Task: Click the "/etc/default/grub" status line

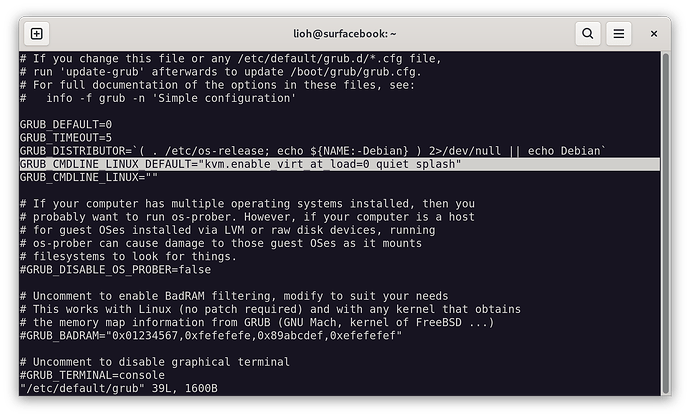Action: tap(118, 387)
